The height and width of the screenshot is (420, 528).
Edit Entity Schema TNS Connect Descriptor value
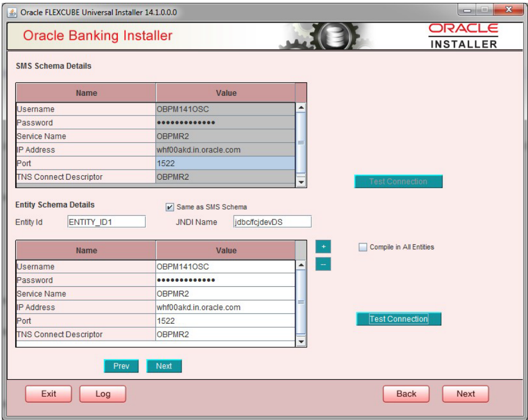tap(225, 334)
